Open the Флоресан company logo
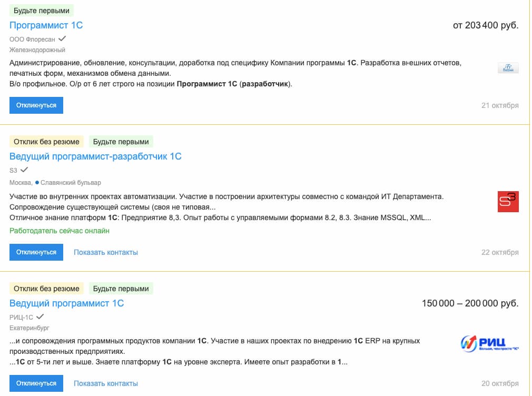This screenshot has width=532, height=396. click(x=508, y=68)
